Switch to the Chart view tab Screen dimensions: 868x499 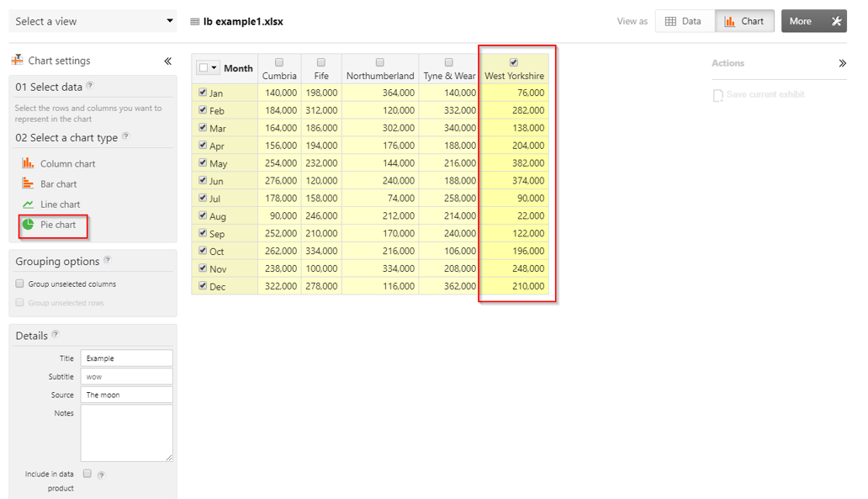point(744,21)
